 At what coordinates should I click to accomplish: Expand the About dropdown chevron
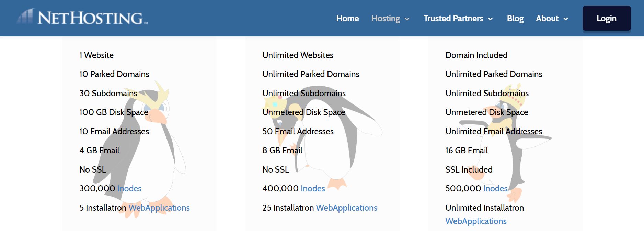566,19
